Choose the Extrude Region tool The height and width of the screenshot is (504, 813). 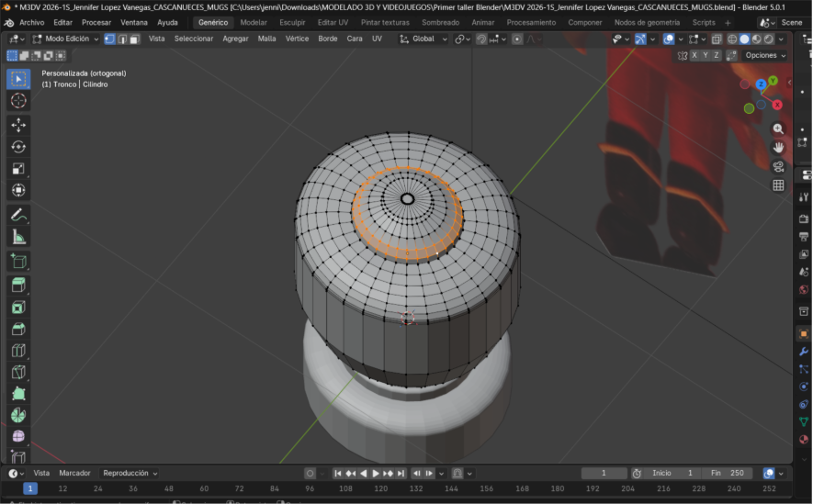pos(18,286)
